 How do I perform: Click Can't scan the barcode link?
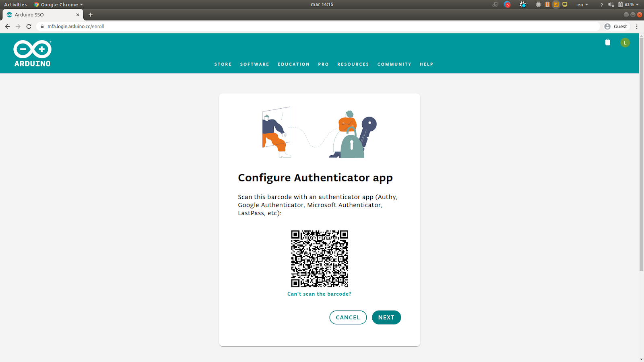click(x=319, y=294)
